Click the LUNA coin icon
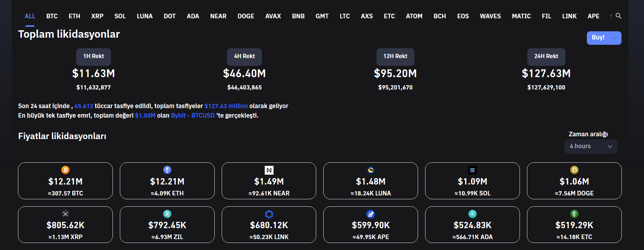Viewport: 644px width, 250px height. click(370, 170)
